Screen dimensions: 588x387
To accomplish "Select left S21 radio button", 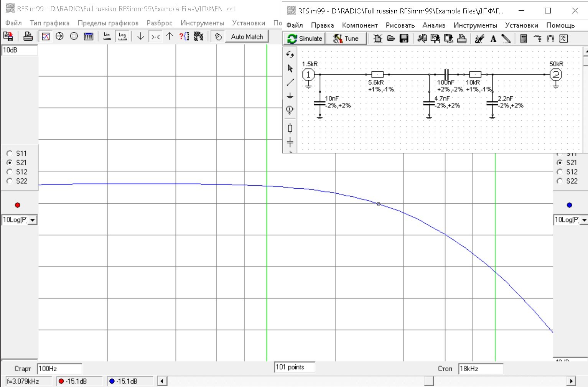I will click(x=10, y=163).
